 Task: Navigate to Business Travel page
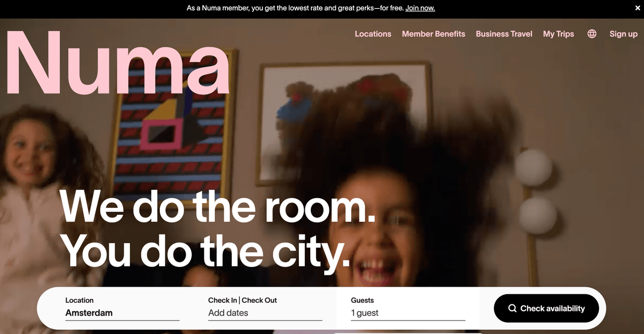tap(504, 34)
